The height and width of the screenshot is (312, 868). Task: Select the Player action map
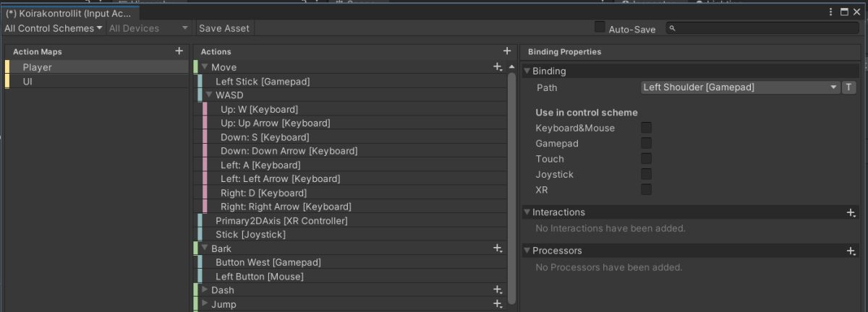tap(96, 67)
